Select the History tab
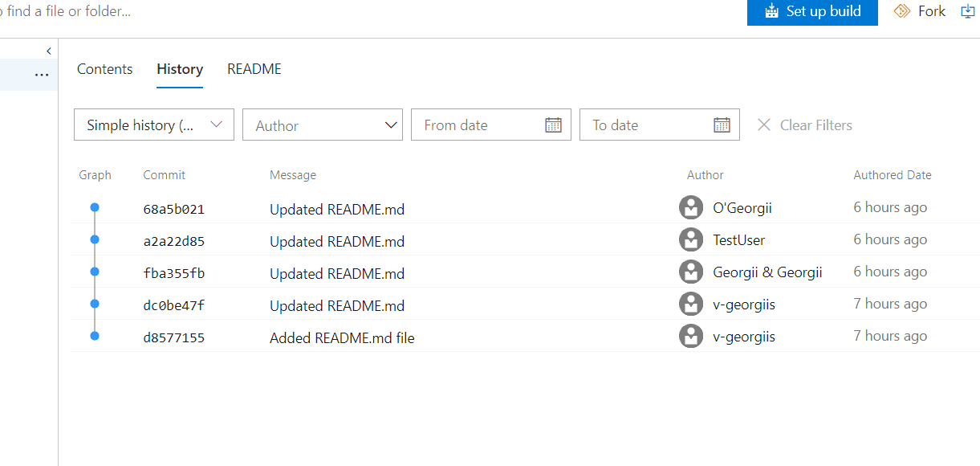 point(180,69)
